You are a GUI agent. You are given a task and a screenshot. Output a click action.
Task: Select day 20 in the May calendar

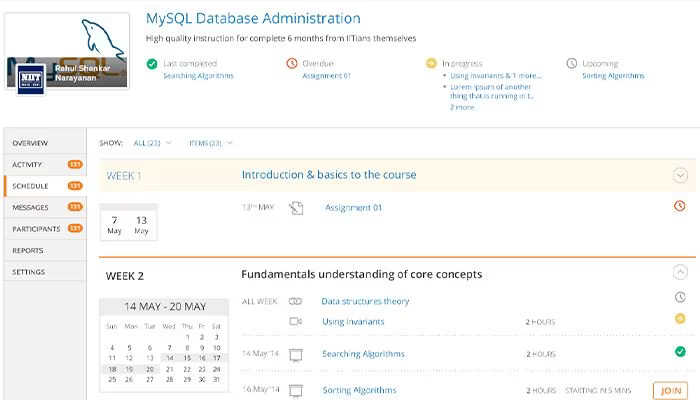(150, 369)
